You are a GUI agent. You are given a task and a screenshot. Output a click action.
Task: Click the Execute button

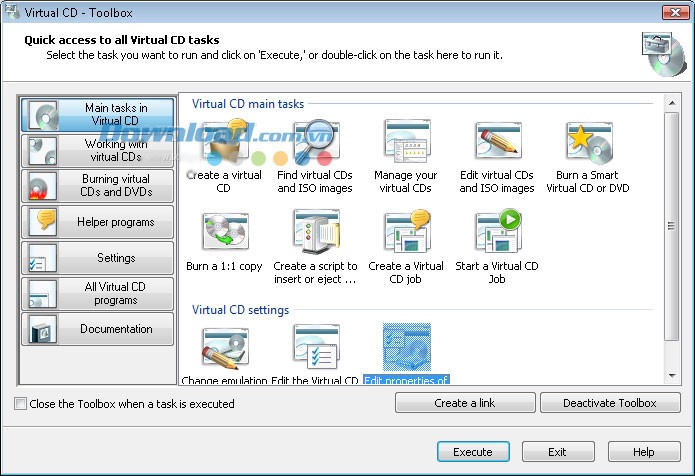point(473,452)
